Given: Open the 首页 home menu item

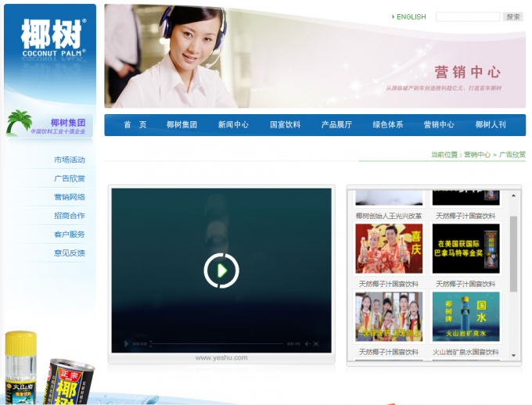Looking at the screenshot, I should click(x=135, y=125).
